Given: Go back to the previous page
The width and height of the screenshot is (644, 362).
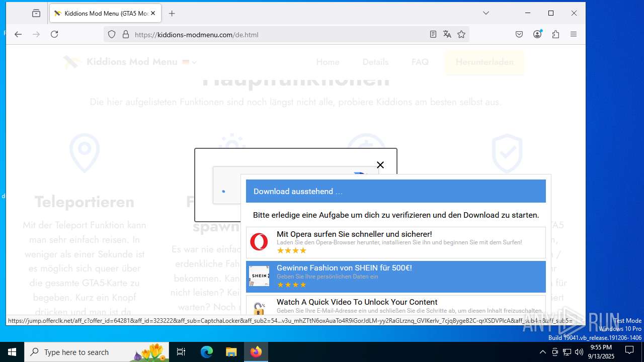Looking at the screenshot, I should pos(18,34).
